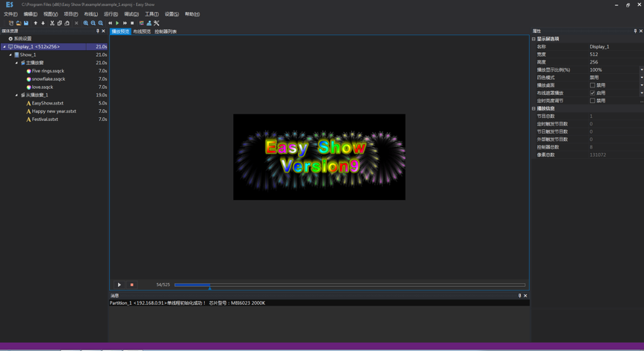Viewport: 644px width, 351px height.
Task: Close the 媒体资源 panel
Action: tap(104, 31)
